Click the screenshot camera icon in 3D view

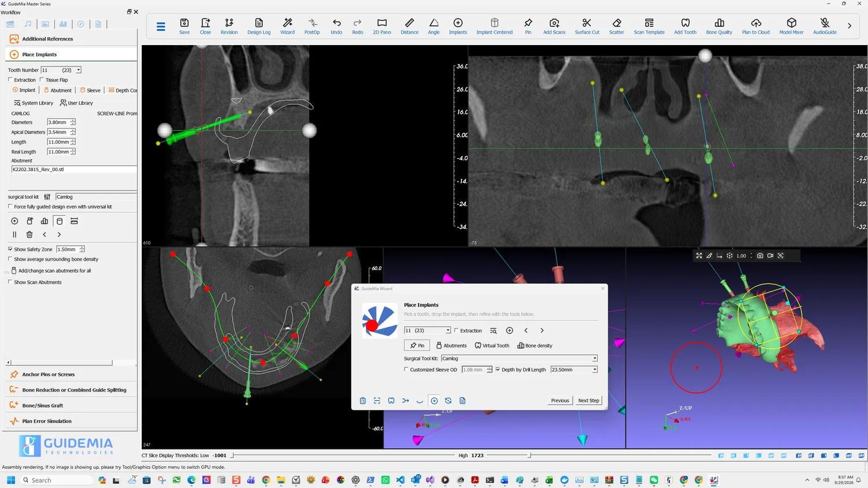tap(760, 256)
